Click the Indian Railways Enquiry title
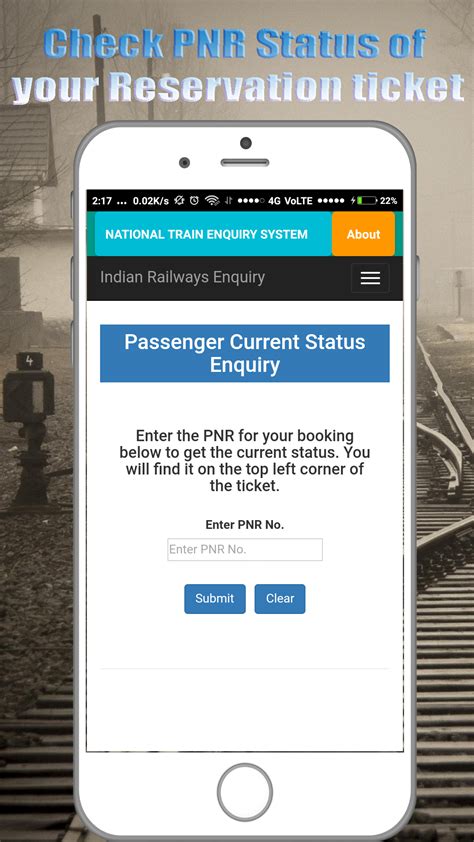The height and width of the screenshot is (842, 474). (183, 277)
